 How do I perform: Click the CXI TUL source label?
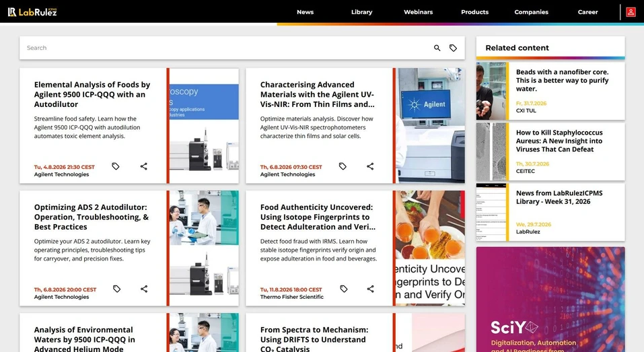click(526, 110)
